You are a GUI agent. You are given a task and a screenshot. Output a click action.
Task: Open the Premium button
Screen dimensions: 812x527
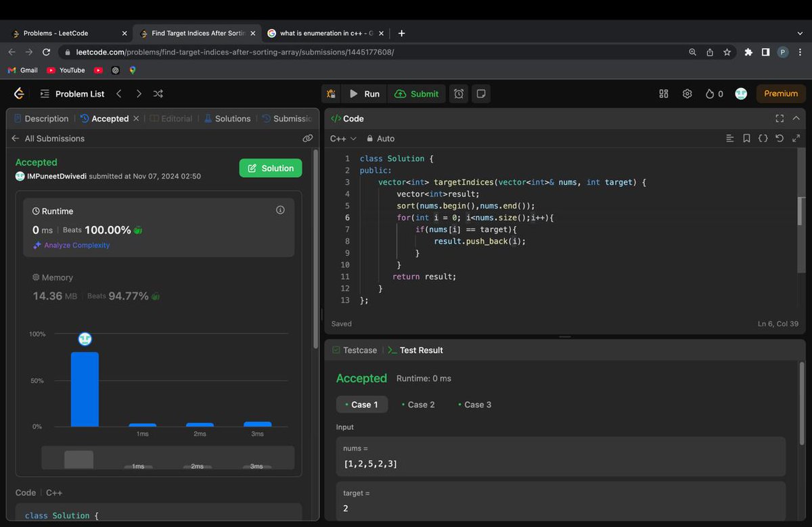click(781, 93)
